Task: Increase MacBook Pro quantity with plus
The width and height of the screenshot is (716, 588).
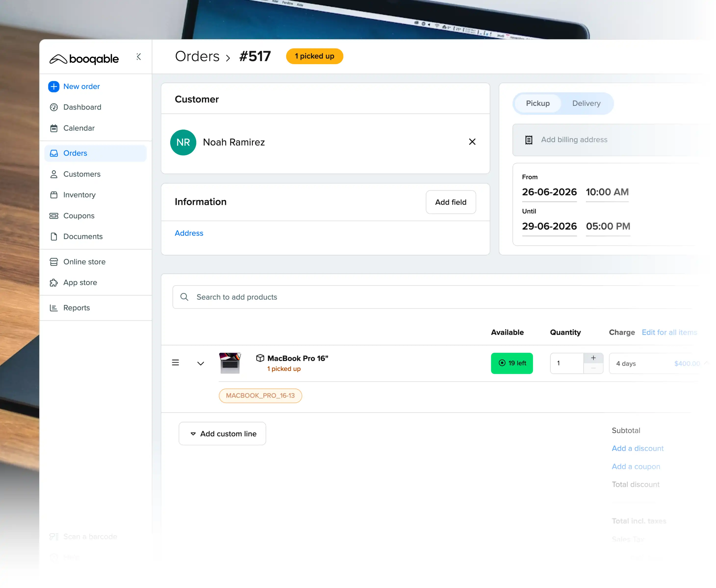Action: pos(593,358)
